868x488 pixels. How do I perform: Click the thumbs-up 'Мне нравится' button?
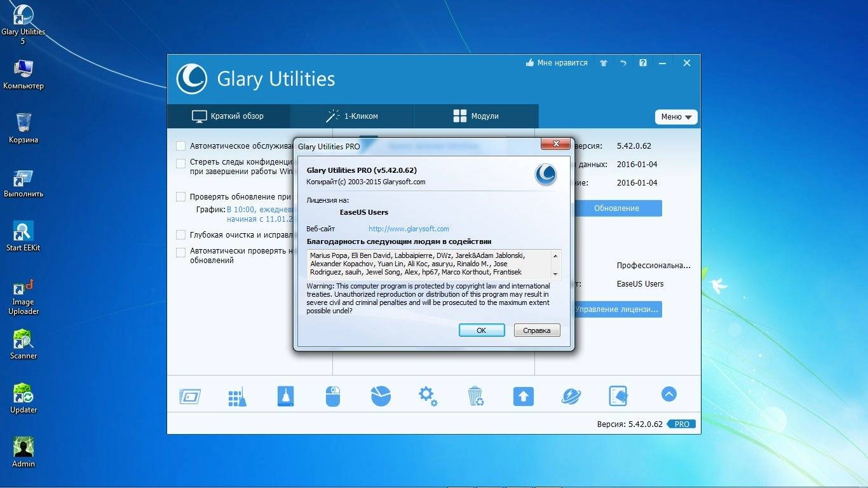click(x=557, y=63)
